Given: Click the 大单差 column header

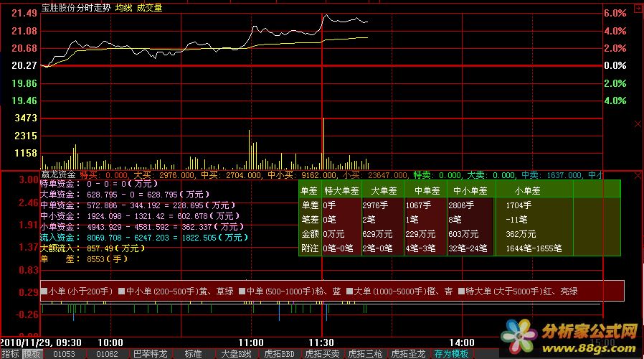Looking at the screenshot, I should point(384,191).
